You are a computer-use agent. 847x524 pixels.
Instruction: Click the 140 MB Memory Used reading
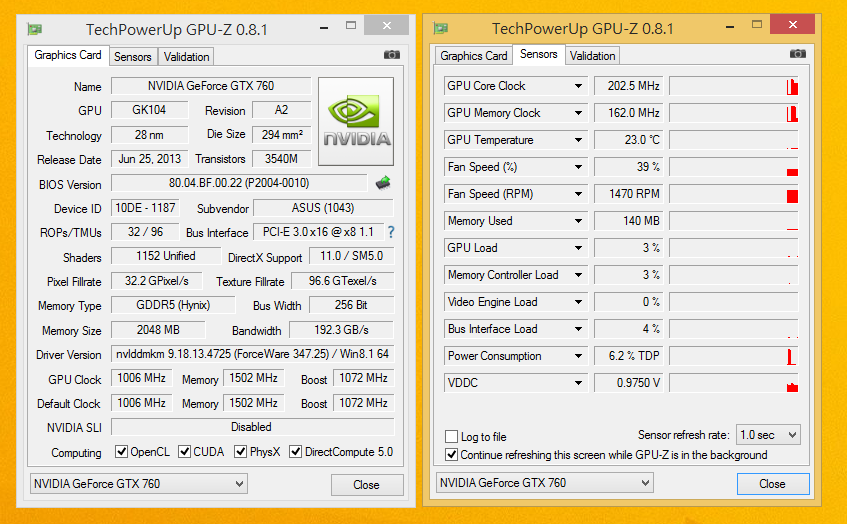tap(629, 221)
